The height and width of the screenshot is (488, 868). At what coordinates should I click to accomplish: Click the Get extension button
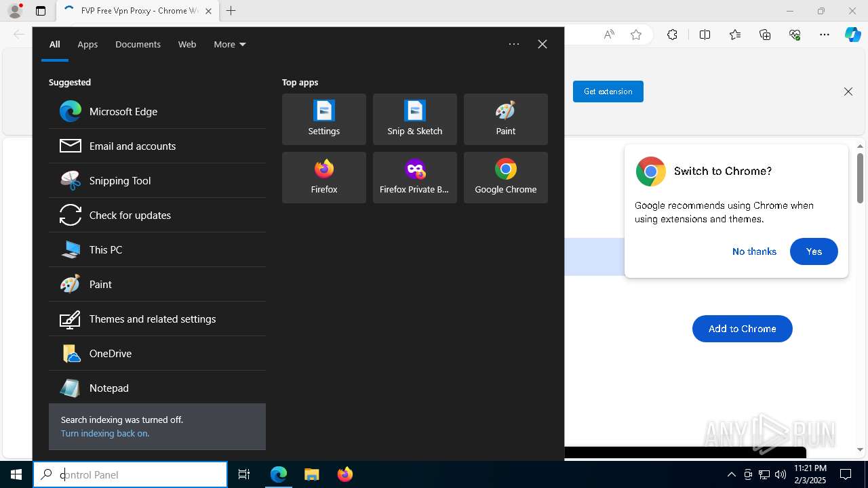pyautogui.click(x=608, y=91)
